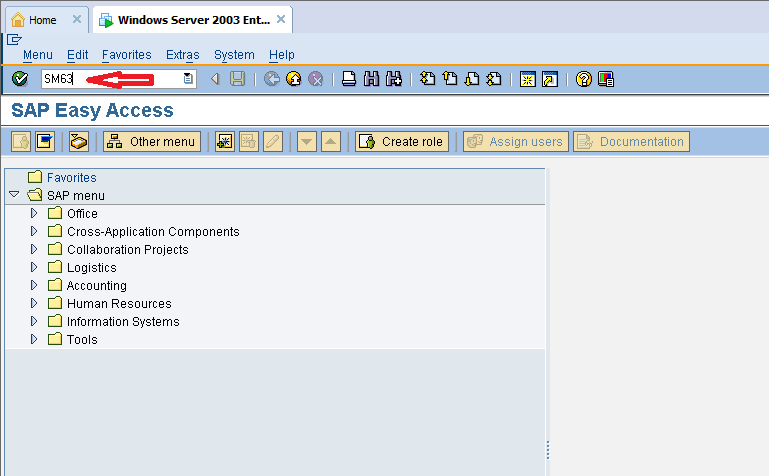Expand the Logistics folder node

click(34, 267)
